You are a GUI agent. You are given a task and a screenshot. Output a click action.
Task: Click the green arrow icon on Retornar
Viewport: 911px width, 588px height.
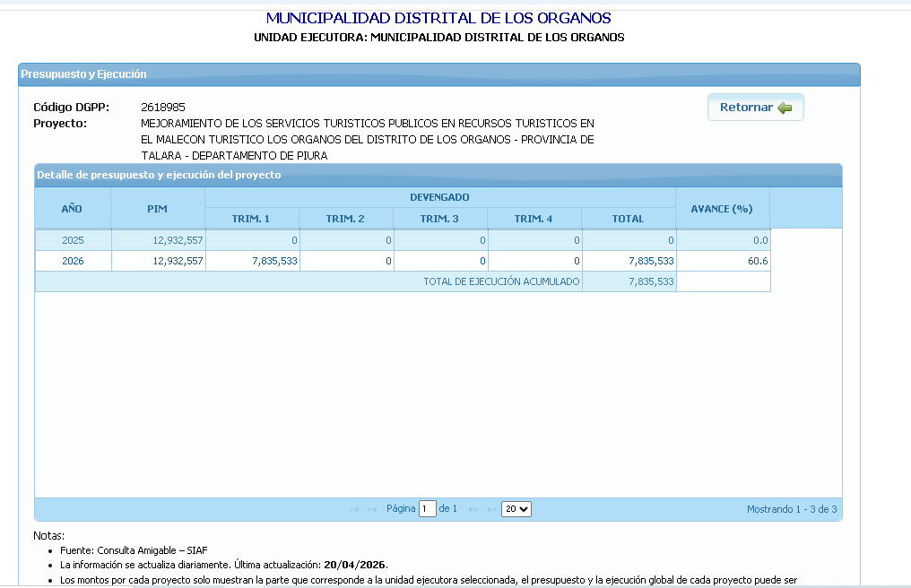(x=785, y=108)
